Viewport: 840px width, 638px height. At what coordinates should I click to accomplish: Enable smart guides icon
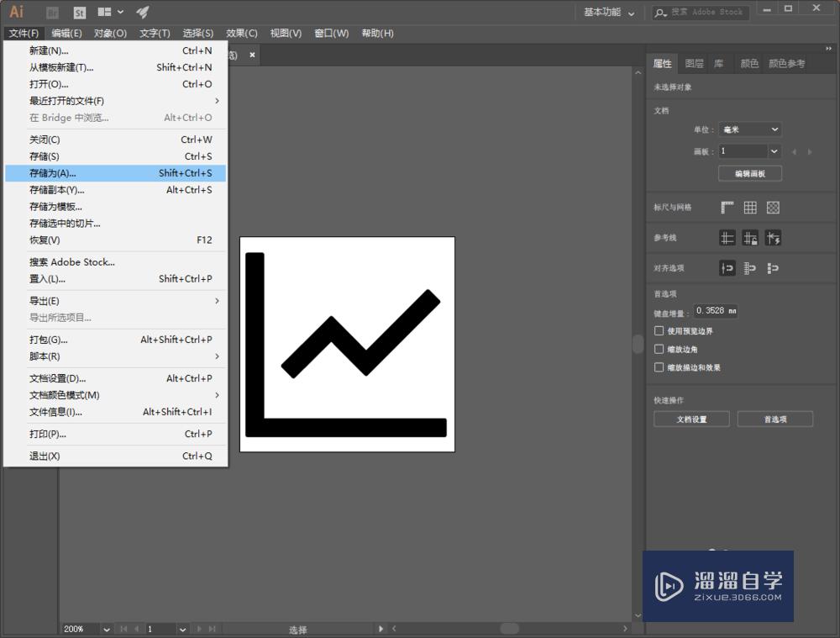point(772,238)
